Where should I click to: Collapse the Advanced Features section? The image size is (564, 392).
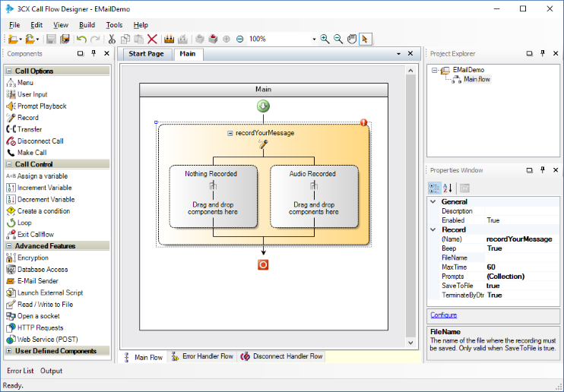coord(9,246)
